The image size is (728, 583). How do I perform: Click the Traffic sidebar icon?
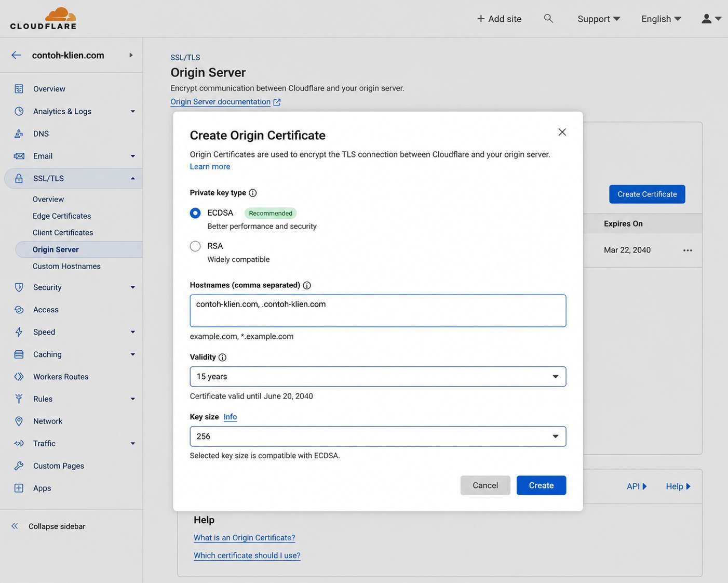(19, 444)
